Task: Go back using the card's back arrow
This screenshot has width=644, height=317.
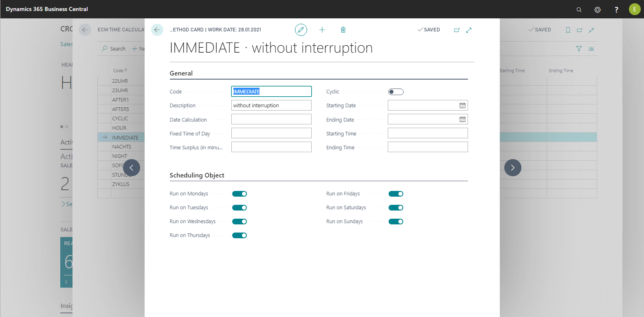Action: point(157,30)
